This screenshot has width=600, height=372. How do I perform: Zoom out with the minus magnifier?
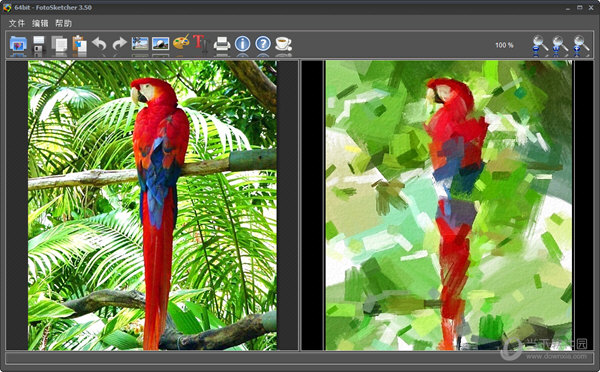pos(540,45)
